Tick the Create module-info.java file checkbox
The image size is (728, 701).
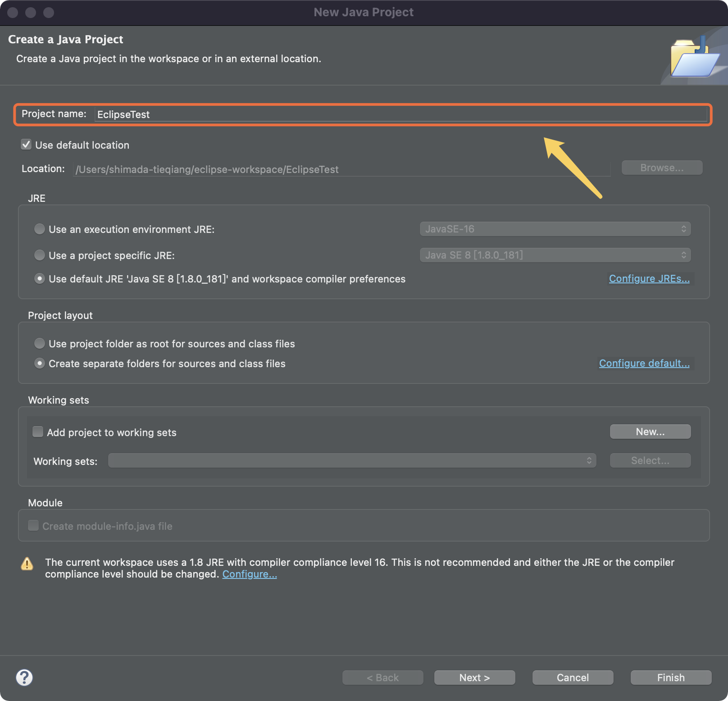(x=33, y=526)
